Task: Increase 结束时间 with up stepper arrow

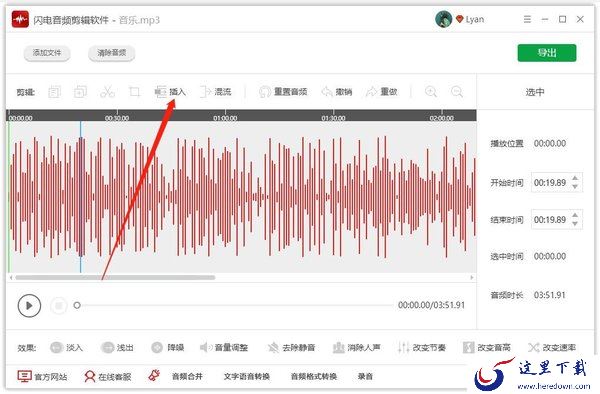Action: point(575,215)
